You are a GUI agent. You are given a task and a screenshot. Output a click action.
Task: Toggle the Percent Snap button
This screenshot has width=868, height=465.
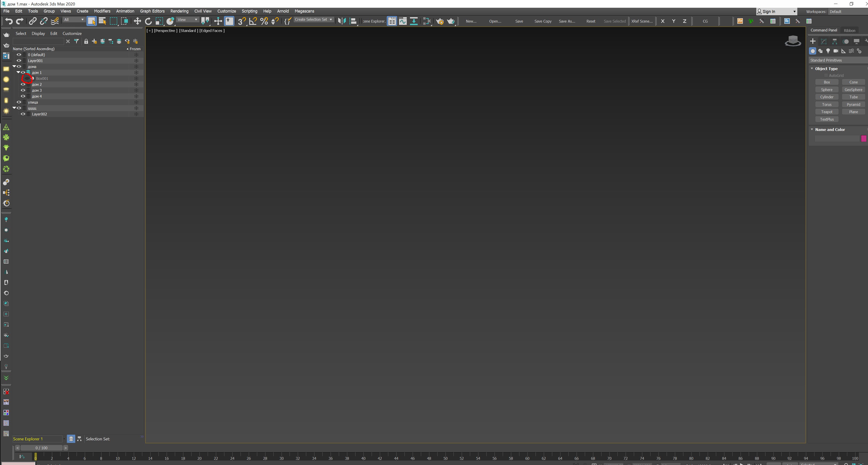click(x=264, y=21)
